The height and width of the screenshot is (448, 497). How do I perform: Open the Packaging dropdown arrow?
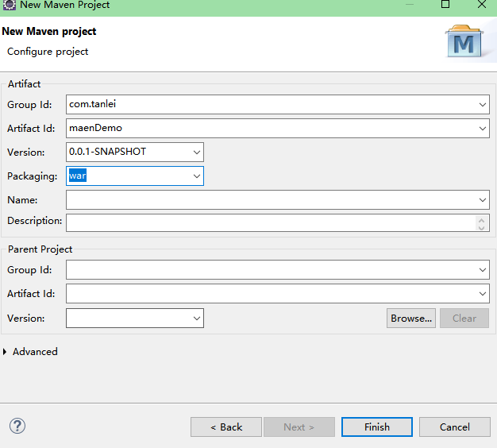[x=197, y=176]
